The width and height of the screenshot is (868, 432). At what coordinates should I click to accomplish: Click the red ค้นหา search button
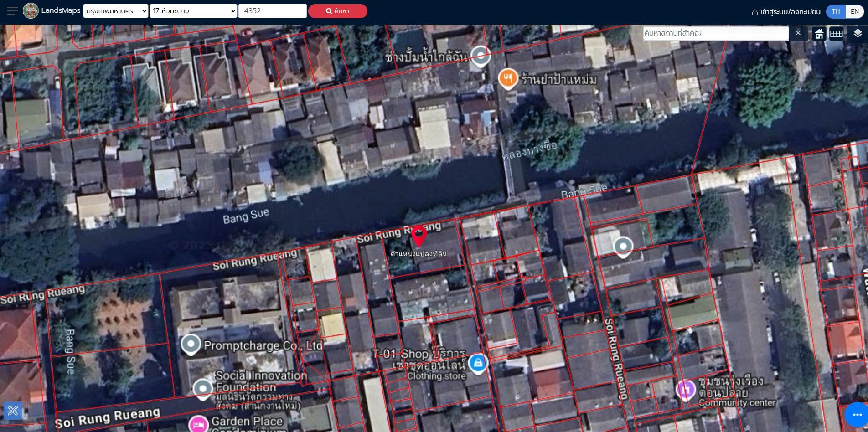click(338, 11)
